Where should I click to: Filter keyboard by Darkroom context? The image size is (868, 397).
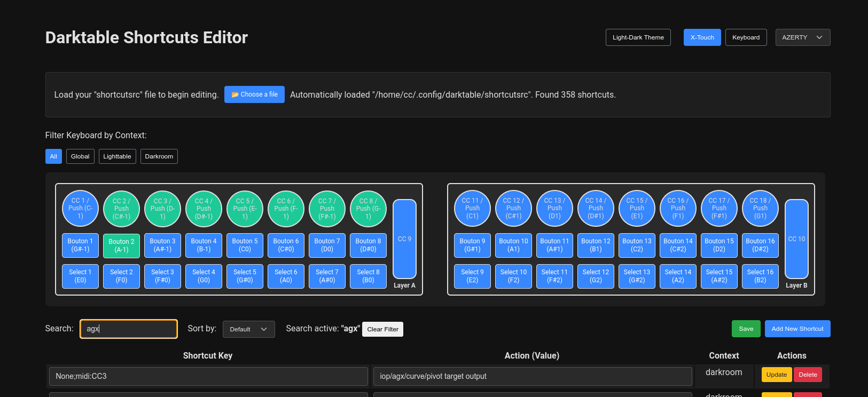click(159, 156)
